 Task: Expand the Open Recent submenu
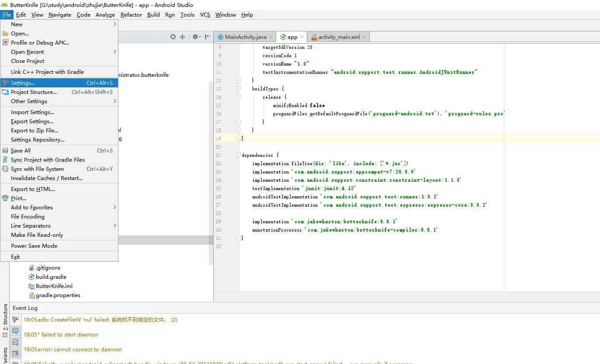click(x=59, y=52)
